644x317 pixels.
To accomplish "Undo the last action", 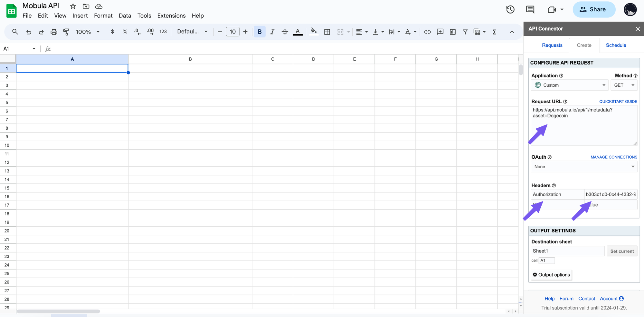I will click(29, 32).
